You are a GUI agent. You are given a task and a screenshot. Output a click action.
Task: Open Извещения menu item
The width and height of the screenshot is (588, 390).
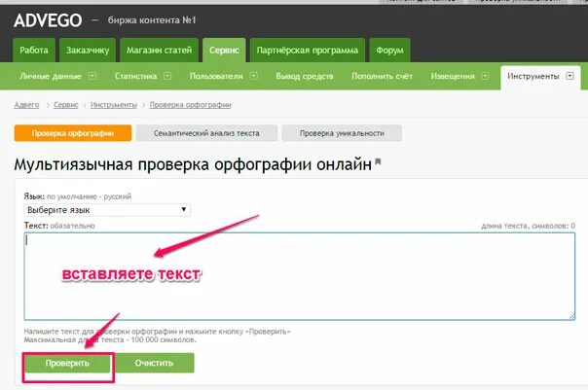pyautogui.click(x=453, y=76)
